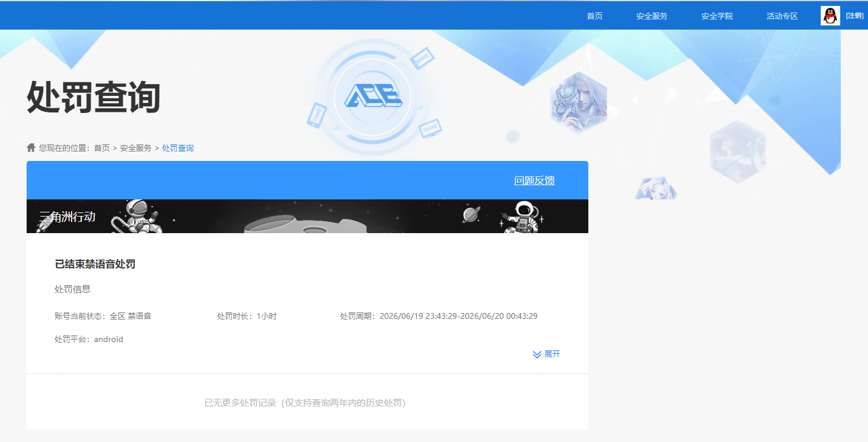Go to 安全服务 in the breadcrumb
This screenshot has height=442, width=868.
tap(136, 148)
